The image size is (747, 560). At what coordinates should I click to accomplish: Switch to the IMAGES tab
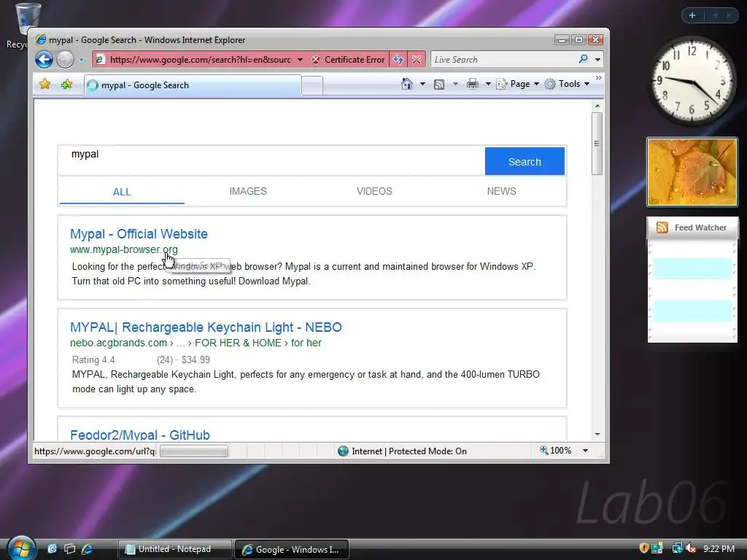pos(248,192)
